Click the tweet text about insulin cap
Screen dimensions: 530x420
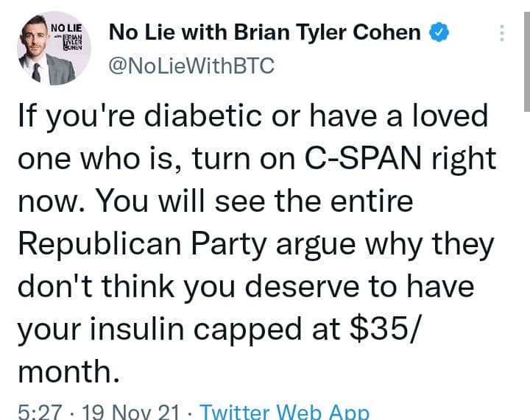[257, 243]
